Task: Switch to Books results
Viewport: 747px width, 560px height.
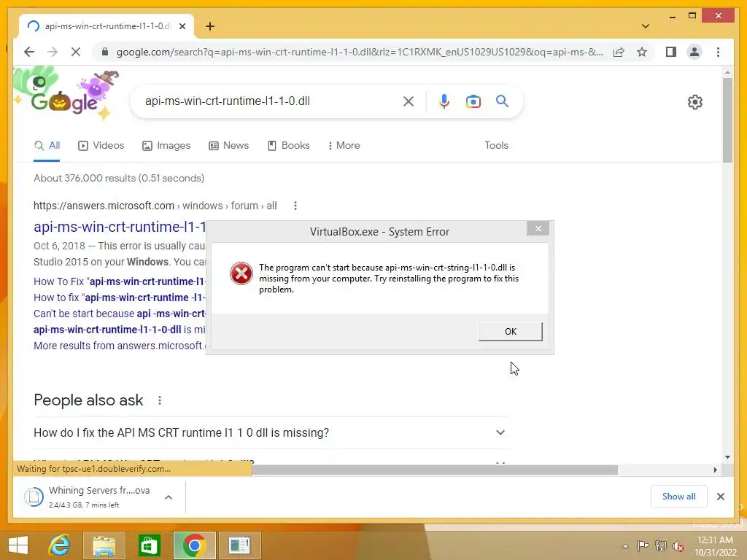Action: pyautogui.click(x=289, y=146)
